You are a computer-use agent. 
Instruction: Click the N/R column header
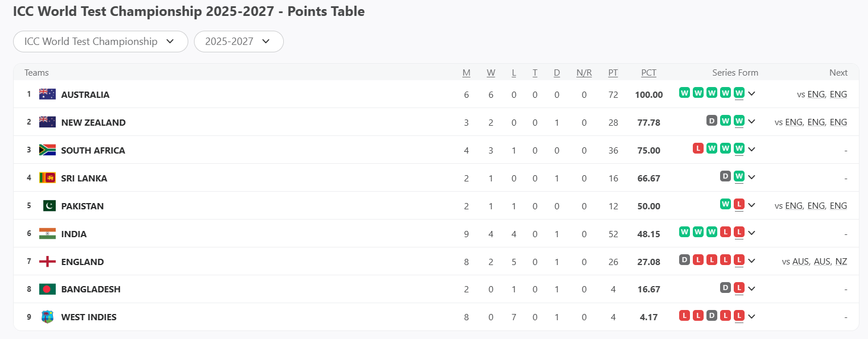click(584, 73)
